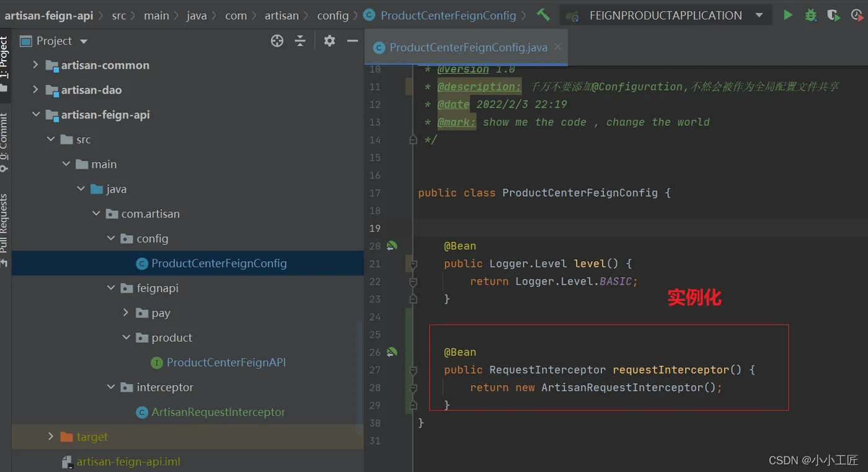Open the Pull Requests tool window tab
Viewport: 868px width, 472px height.
click(x=4, y=229)
